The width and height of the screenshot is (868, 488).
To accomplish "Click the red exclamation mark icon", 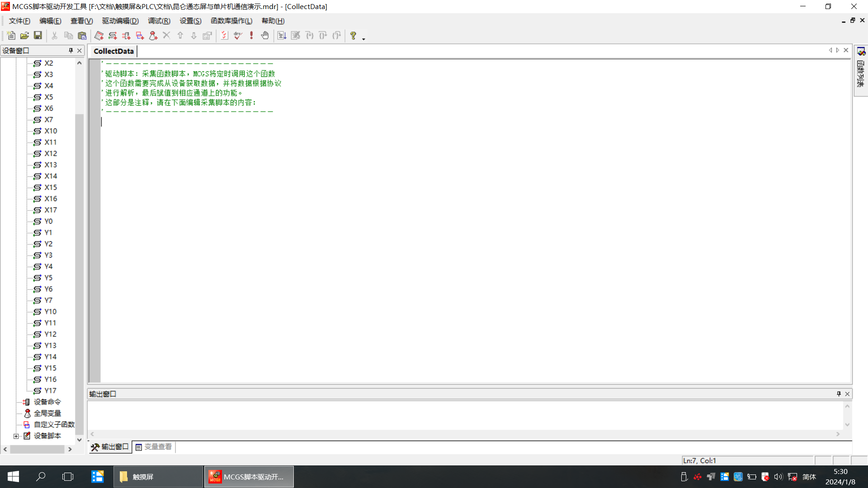I will click(x=251, y=36).
